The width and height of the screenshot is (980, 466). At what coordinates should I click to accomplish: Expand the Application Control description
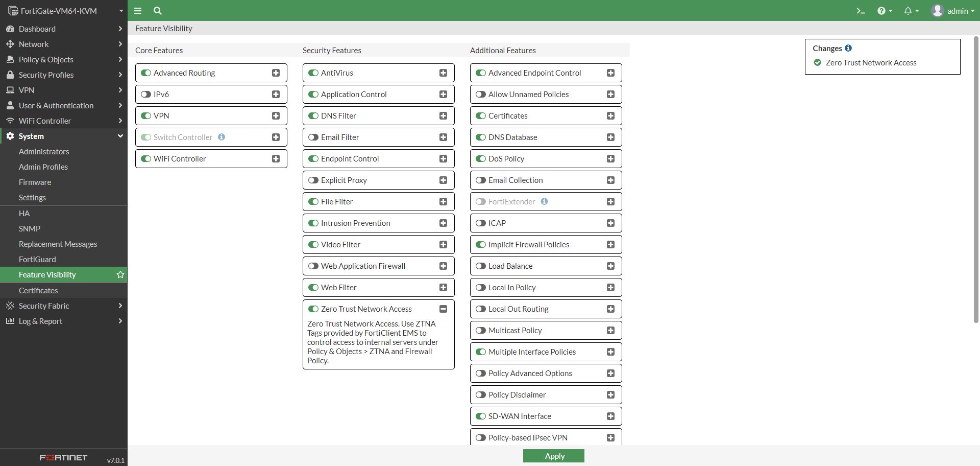click(444, 94)
